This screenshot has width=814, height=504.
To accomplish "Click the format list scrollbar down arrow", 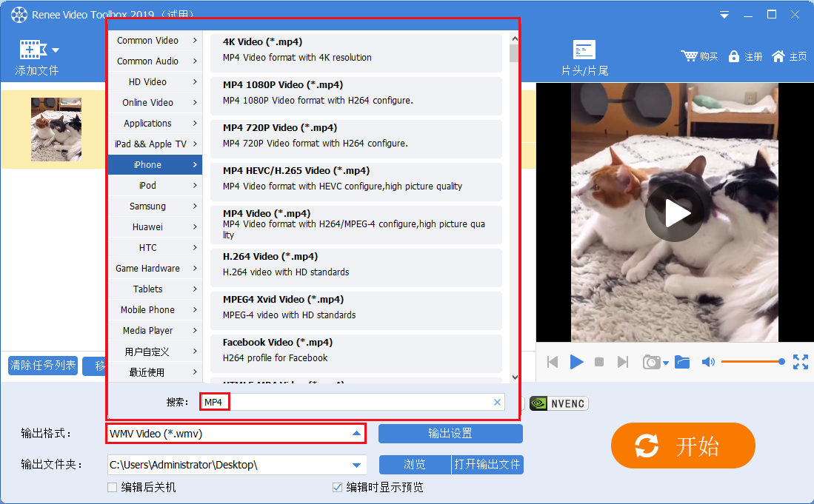I will click(515, 377).
